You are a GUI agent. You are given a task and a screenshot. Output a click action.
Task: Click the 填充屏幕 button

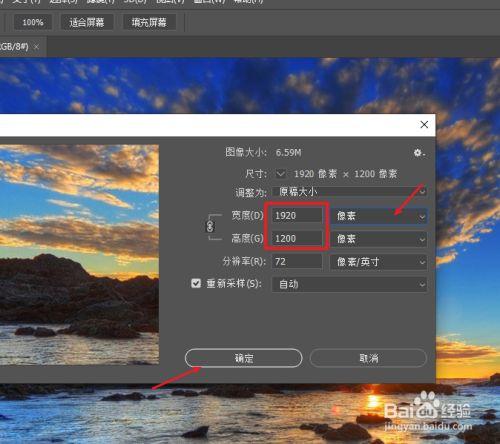pyautogui.click(x=149, y=22)
